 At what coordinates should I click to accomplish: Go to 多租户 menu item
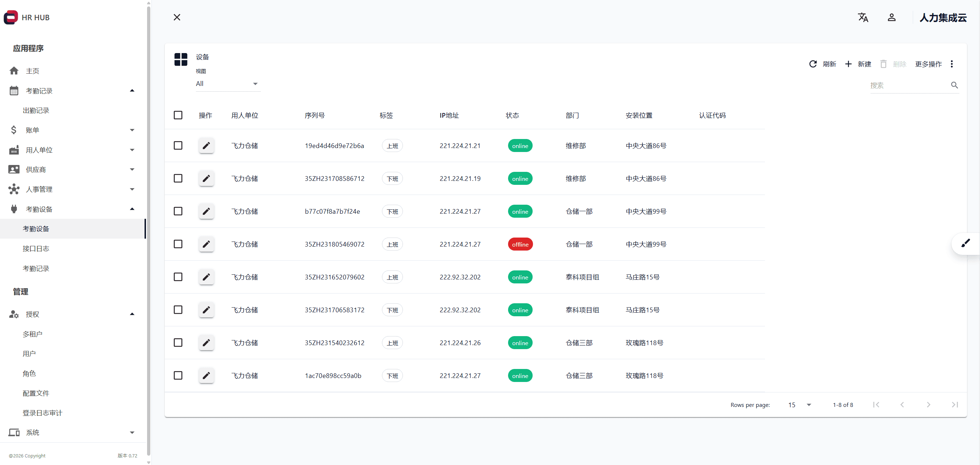[x=32, y=334]
